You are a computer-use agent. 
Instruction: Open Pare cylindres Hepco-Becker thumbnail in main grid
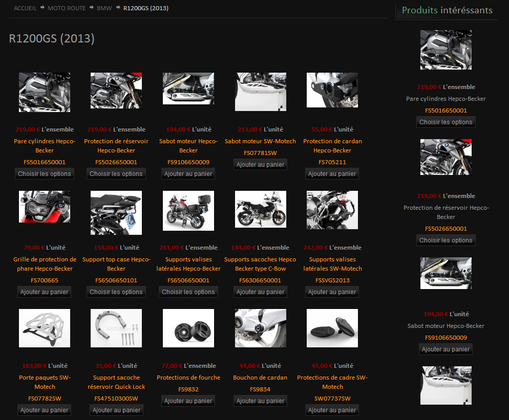coord(45,92)
